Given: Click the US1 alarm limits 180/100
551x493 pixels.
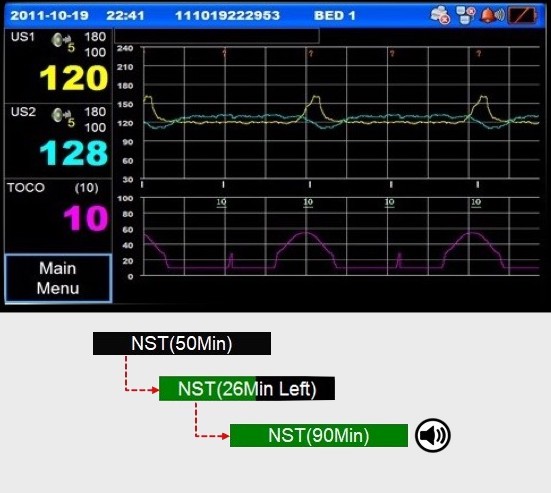Looking at the screenshot, I should click(95, 44).
